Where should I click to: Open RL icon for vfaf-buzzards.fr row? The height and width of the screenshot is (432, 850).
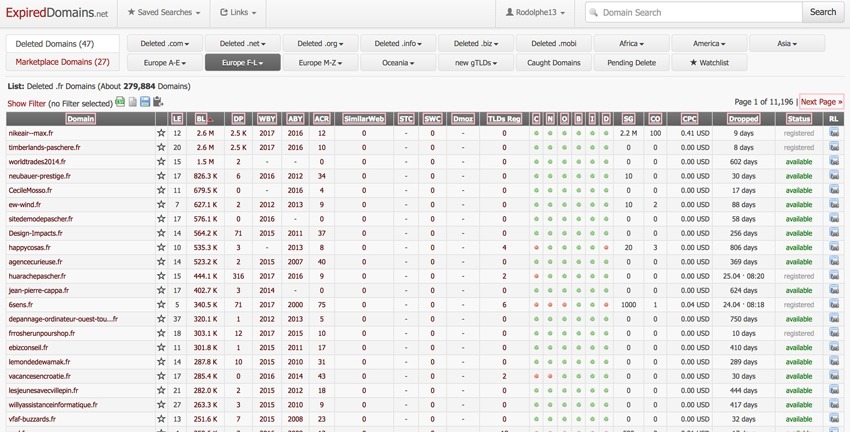(x=834, y=419)
